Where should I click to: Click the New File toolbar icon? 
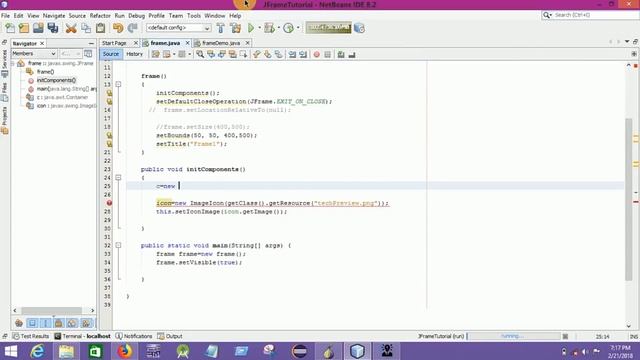(10, 28)
